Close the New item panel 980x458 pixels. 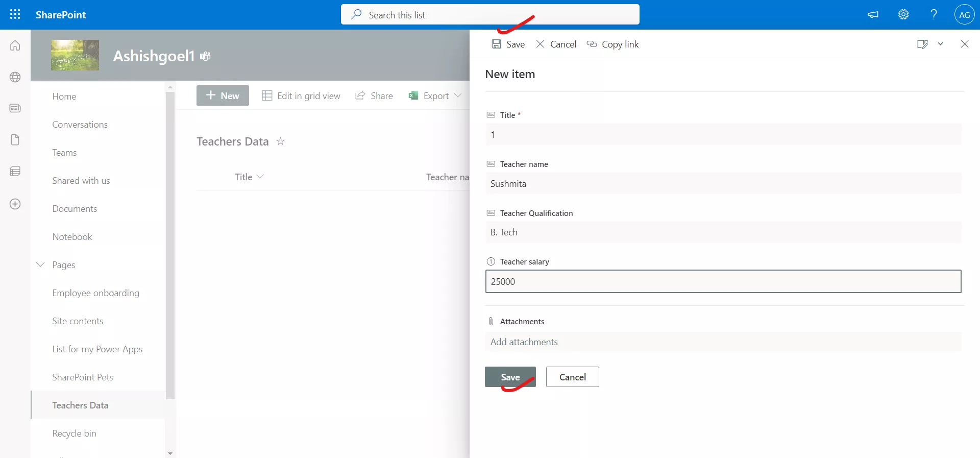click(x=965, y=44)
